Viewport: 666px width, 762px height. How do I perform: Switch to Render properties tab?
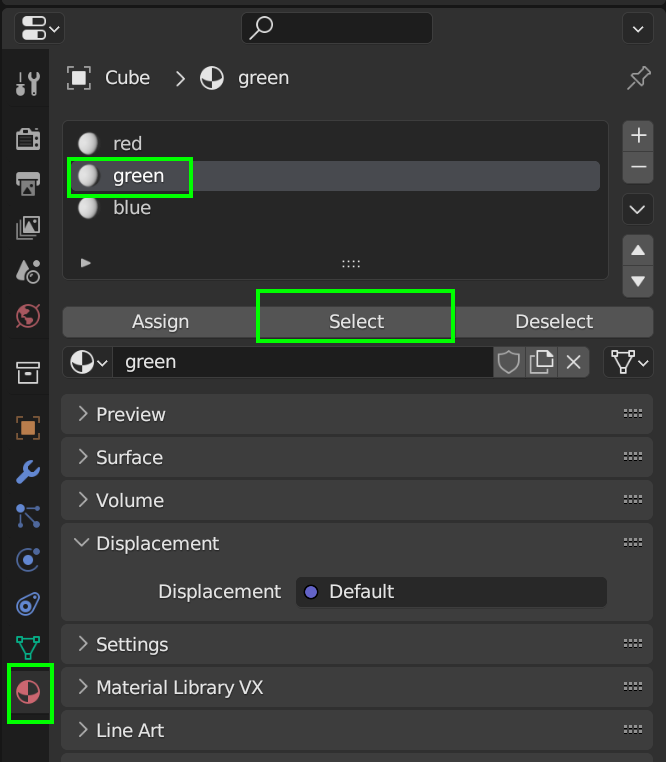tap(27, 138)
